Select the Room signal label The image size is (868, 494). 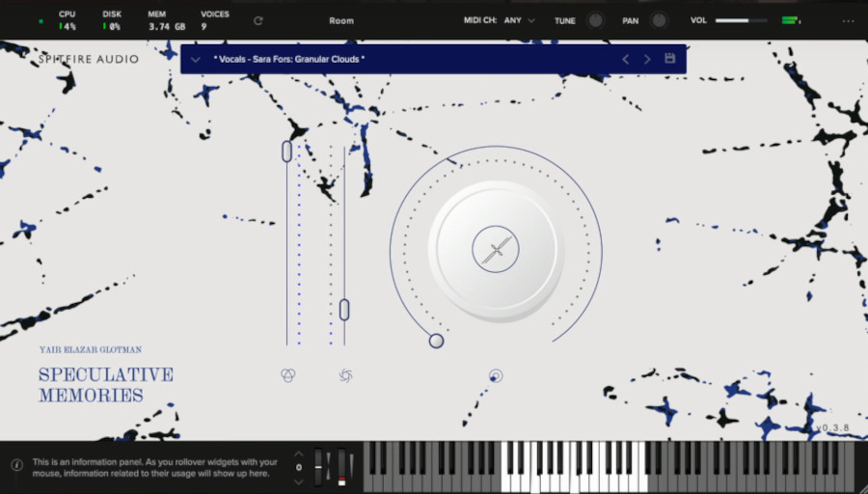(341, 20)
